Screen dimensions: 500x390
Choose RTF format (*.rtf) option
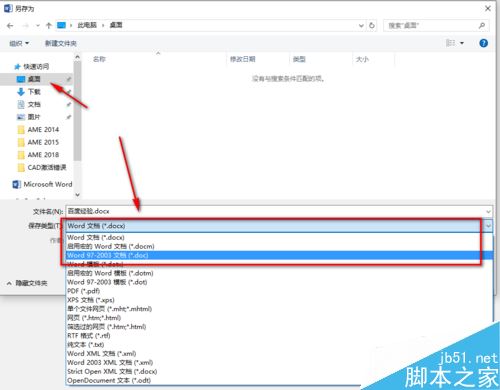[279, 336]
